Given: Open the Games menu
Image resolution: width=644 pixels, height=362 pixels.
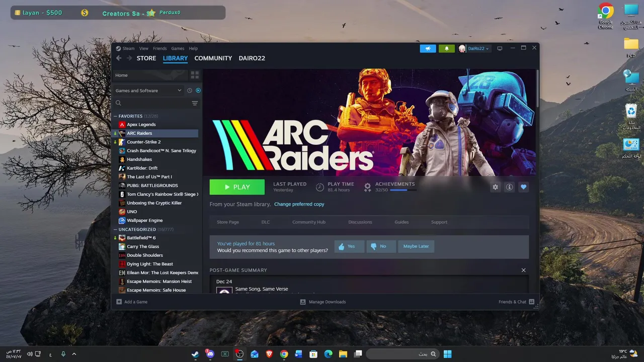Looking at the screenshot, I should (178, 48).
